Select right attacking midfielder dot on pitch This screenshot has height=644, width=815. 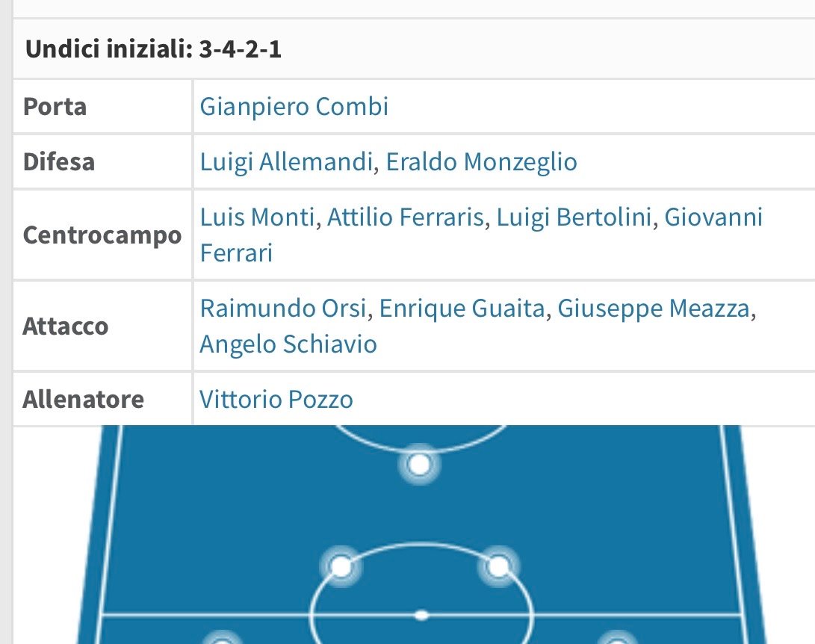pos(498,566)
